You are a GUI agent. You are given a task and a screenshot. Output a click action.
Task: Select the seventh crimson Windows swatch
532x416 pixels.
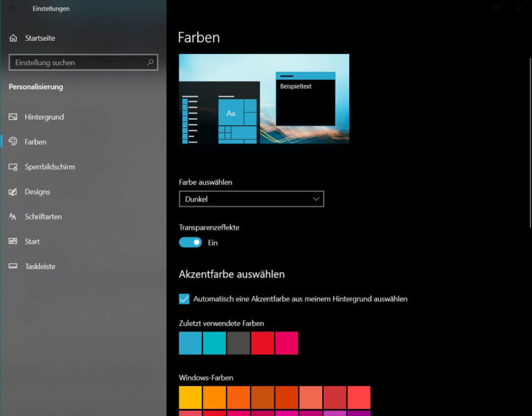pos(335,397)
